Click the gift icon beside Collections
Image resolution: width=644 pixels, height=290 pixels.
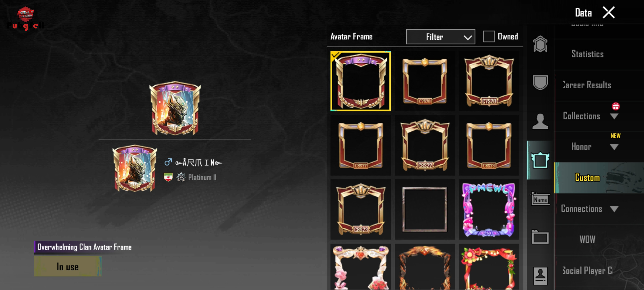[x=616, y=106]
